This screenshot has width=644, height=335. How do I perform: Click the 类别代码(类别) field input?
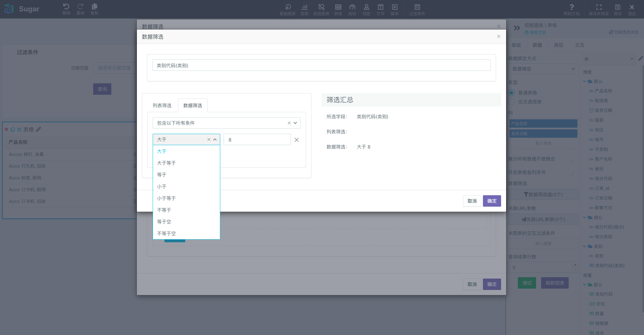click(321, 65)
